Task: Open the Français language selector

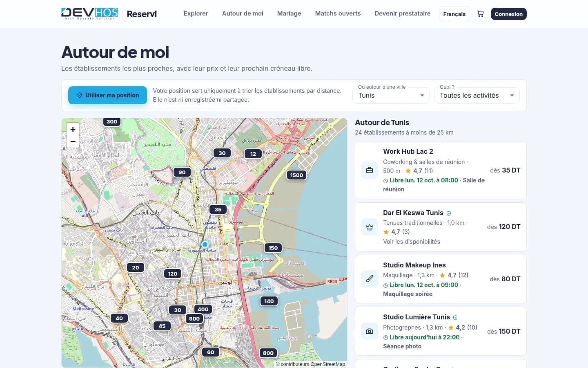Action: click(454, 14)
